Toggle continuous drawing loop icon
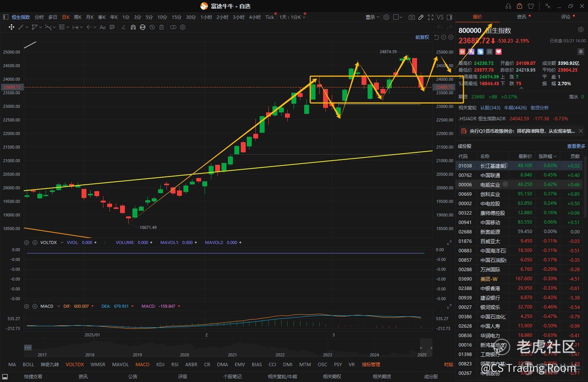Image resolution: width=588 pixels, height=382 pixels. click(143, 27)
